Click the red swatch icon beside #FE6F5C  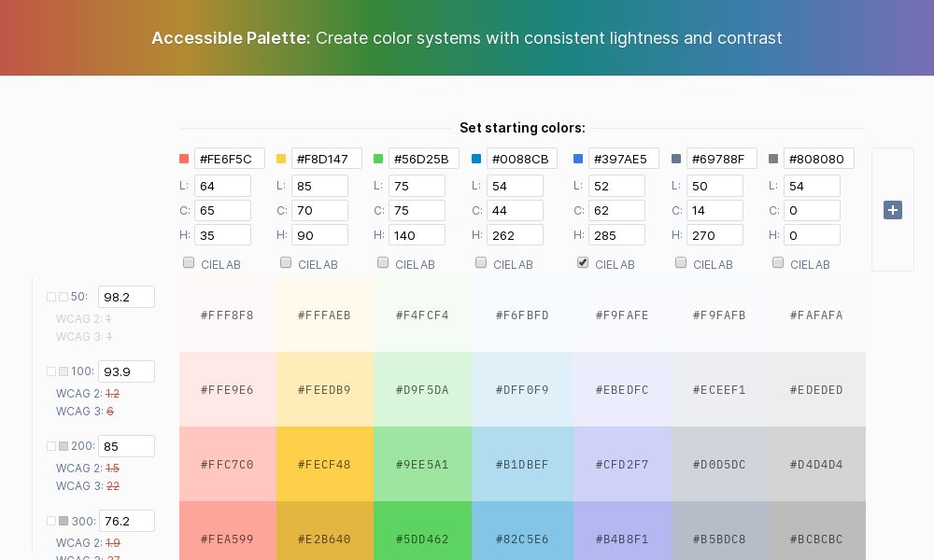[184, 159]
